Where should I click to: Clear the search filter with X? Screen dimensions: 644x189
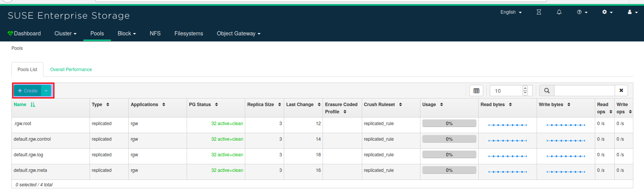pos(621,91)
